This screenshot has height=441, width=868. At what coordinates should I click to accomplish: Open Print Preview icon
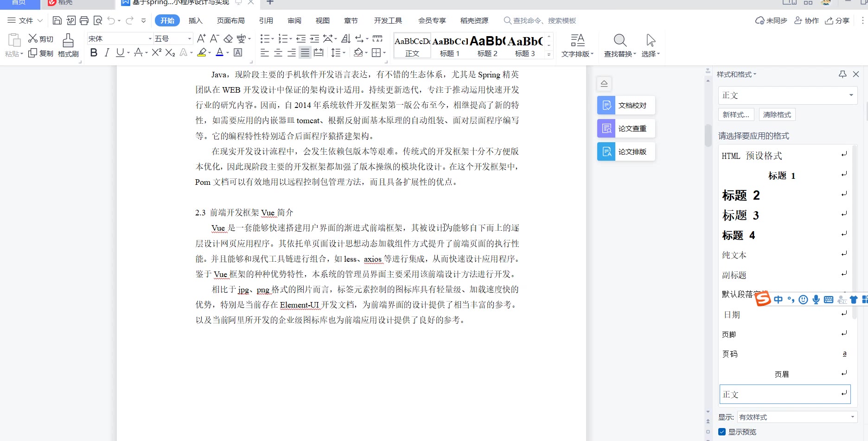(97, 20)
